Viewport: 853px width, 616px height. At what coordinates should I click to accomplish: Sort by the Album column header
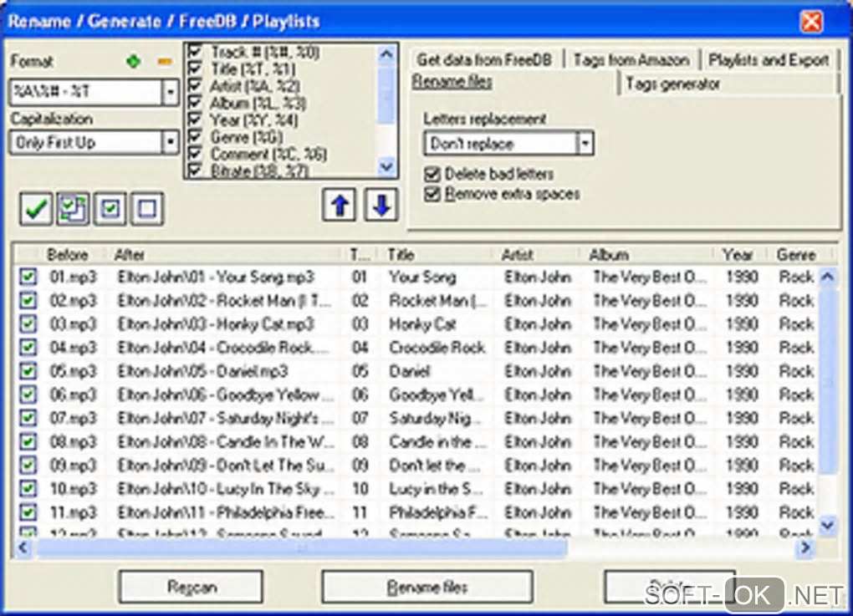(610, 254)
